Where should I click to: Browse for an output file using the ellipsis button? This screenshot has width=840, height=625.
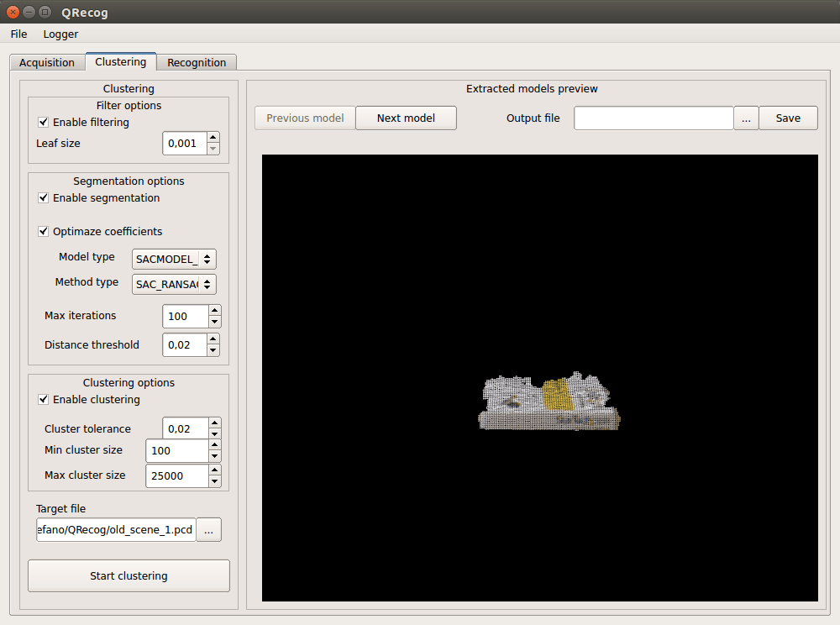[746, 118]
